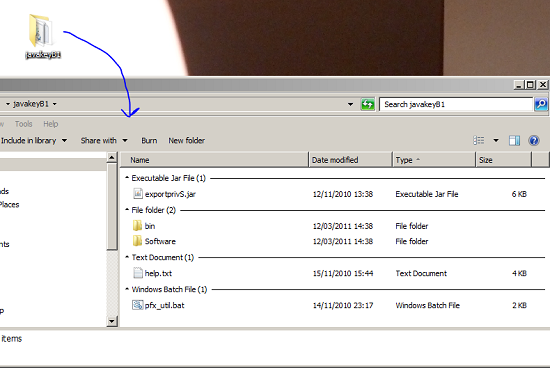Viewport: 550px width, 368px height.
Task: Select the help.txt file icon
Action: [138, 273]
